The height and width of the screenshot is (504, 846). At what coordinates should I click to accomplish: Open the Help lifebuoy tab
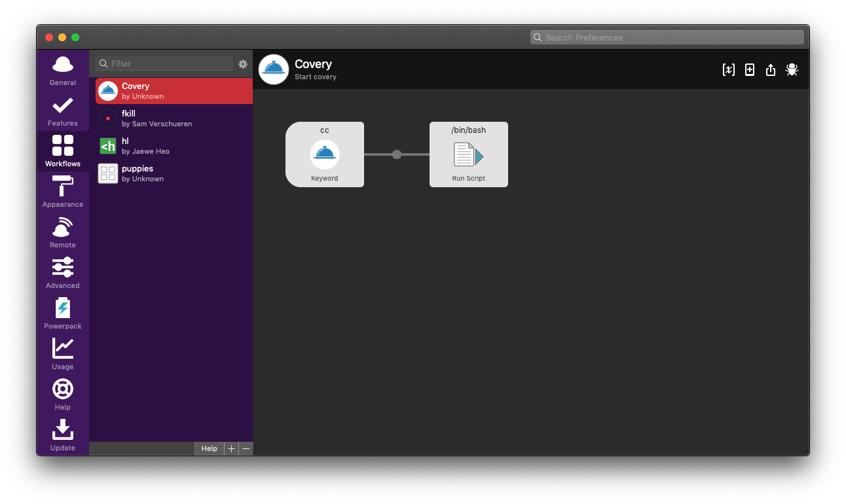coord(63,395)
